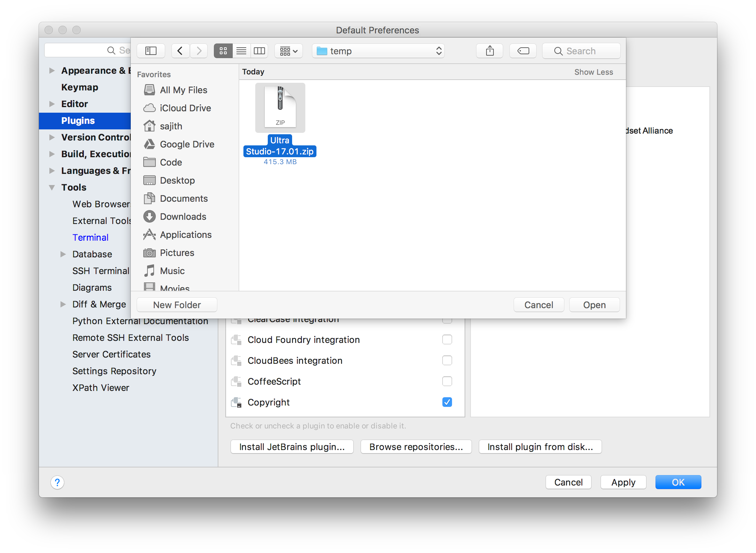Click Show Less link
756x553 pixels.
tap(594, 72)
